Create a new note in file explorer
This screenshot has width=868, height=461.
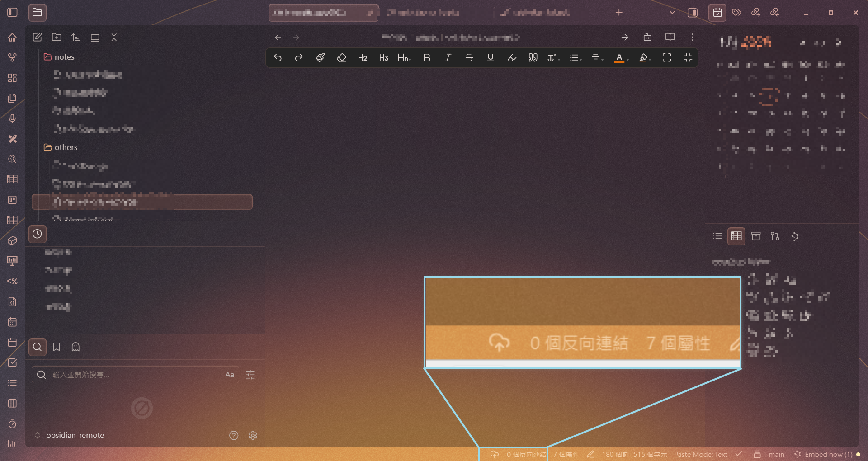point(38,37)
